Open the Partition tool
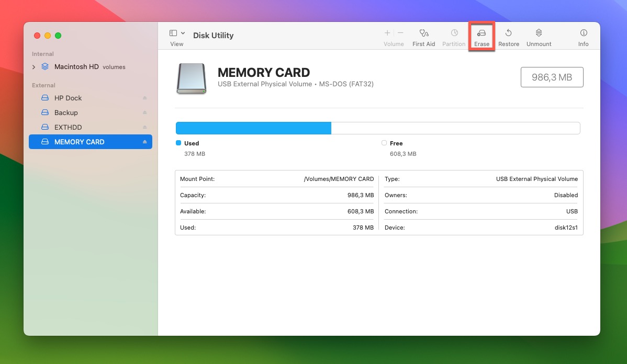This screenshot has height=364, width=627. [x=453, y=36]
